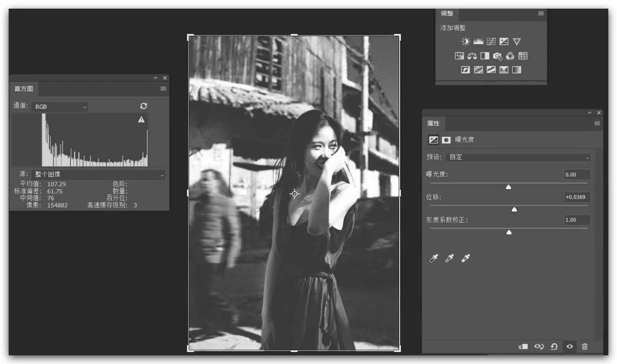Open the 通道 RGB channel dropdown

[60, 106]
